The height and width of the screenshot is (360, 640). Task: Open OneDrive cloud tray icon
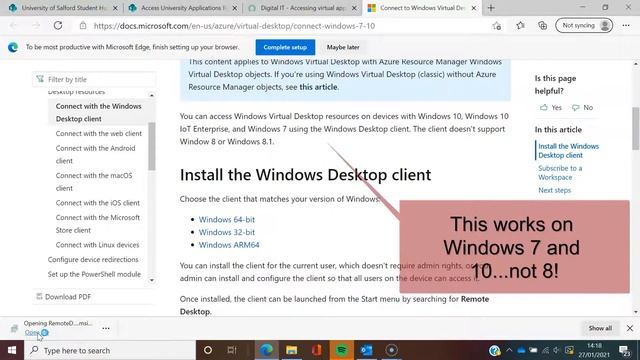(521, 350)
